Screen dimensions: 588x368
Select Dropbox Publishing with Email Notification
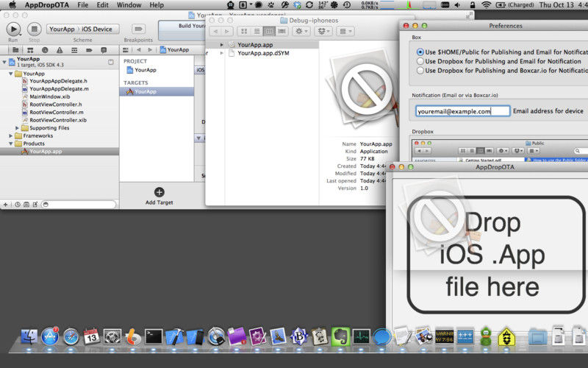click(x=420, y=61)
